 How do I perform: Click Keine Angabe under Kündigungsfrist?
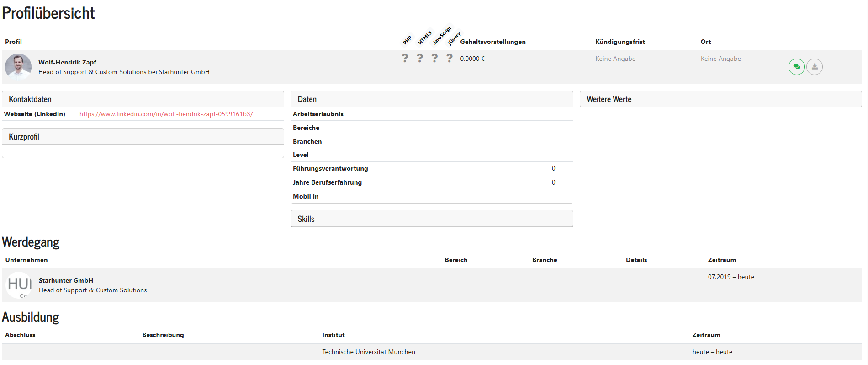[x=615, y=59]
